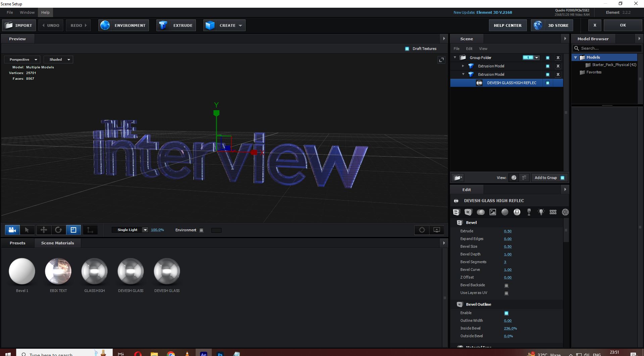This screenshot has height=356, width=644.
Task: Open the Advanced wireframe sphere icon
Action: point(565,212)
